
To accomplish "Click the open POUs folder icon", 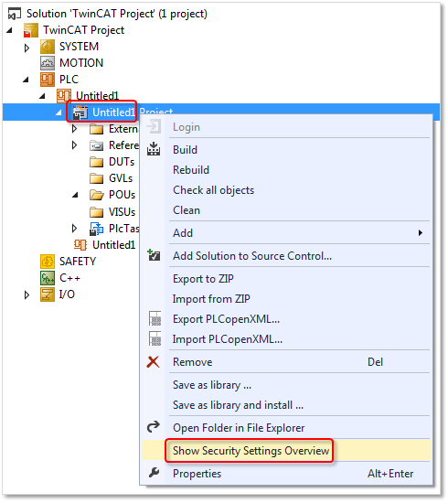I will click(x=97, y=195).
